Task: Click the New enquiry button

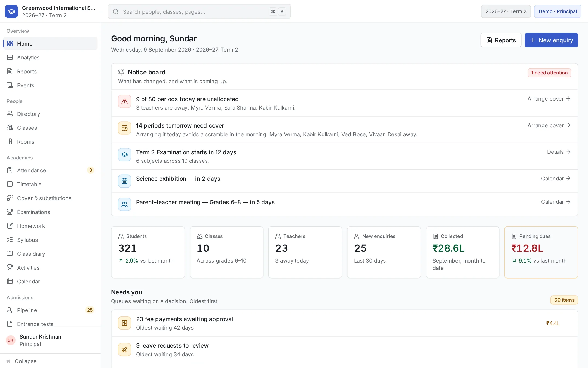Action: tap(551, 40)
